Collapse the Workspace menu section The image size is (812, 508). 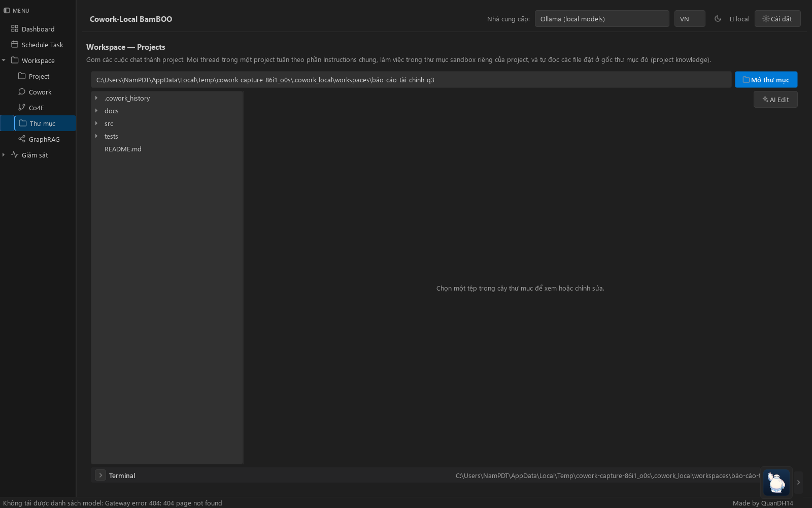click(x=4, y=60)
